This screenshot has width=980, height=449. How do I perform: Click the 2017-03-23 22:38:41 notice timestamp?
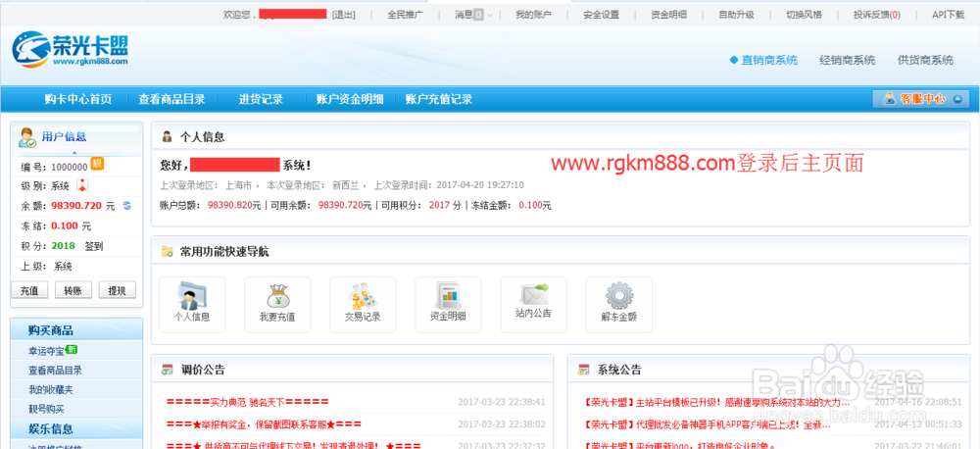(501, 402)
